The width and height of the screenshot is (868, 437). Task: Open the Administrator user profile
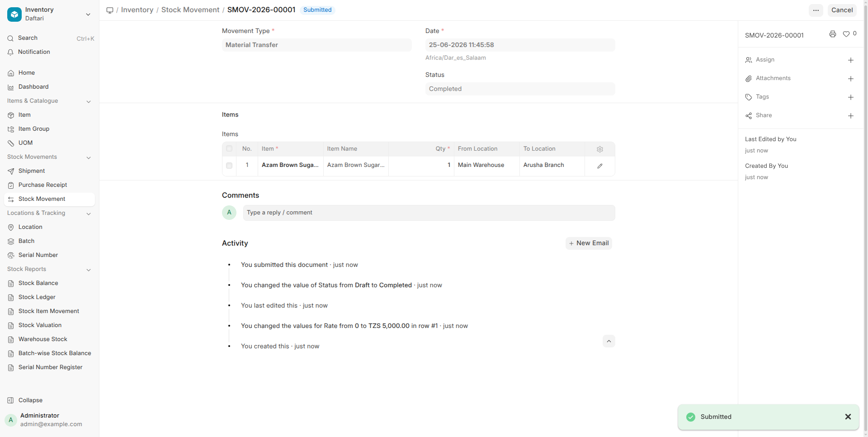click(x=50, y=420)
